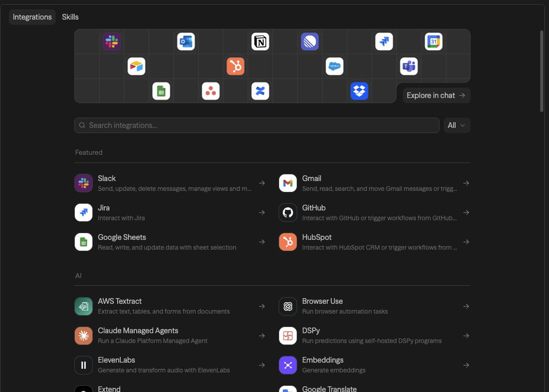Click the HubSpot icon in the banner grid
This screenshot has height=392, width=549.
coord(235,66)
